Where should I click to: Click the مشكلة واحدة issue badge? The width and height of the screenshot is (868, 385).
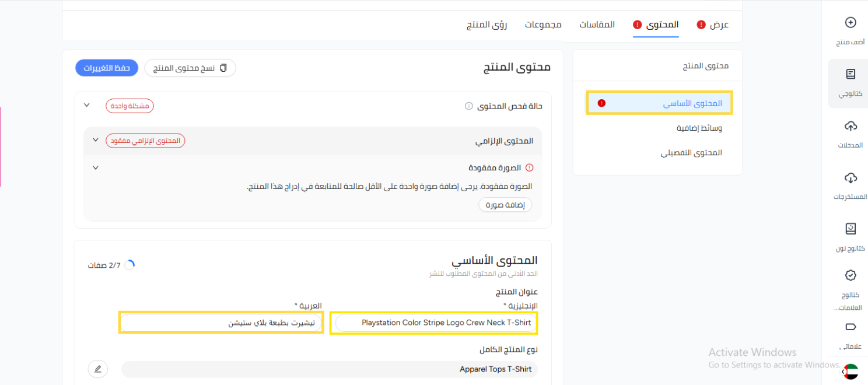[129, 106]
